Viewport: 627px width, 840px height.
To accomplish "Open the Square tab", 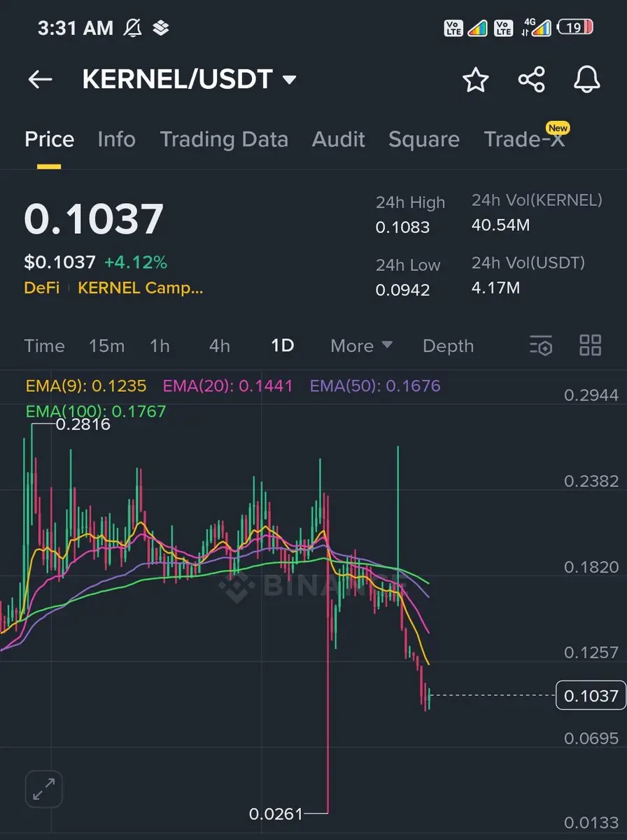I will 424,139.
